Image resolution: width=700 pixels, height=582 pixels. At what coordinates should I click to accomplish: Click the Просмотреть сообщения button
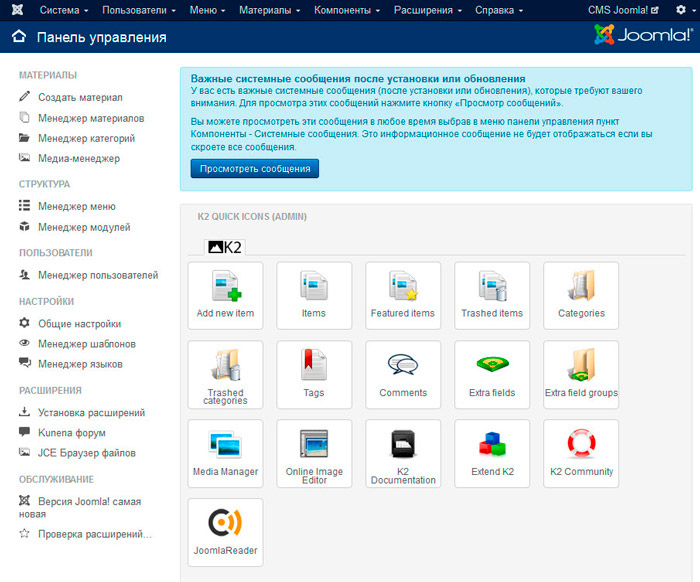255,169
